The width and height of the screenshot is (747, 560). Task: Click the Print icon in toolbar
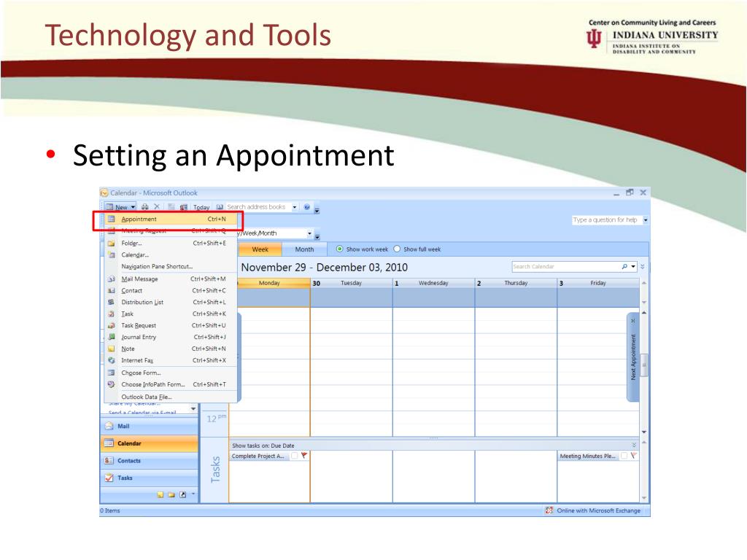coord(145,206)
